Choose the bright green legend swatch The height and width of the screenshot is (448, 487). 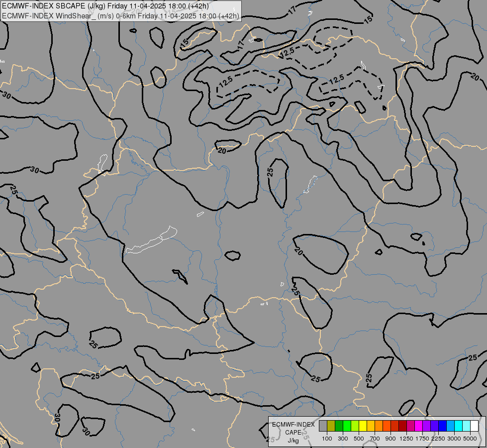pyautogui.click(x=347, y=426)
